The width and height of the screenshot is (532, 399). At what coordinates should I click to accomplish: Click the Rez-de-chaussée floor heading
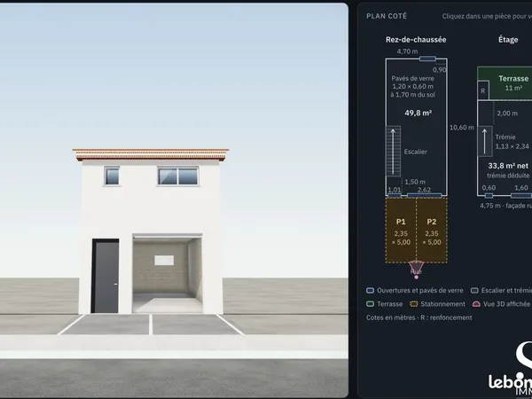click(416, 40)
